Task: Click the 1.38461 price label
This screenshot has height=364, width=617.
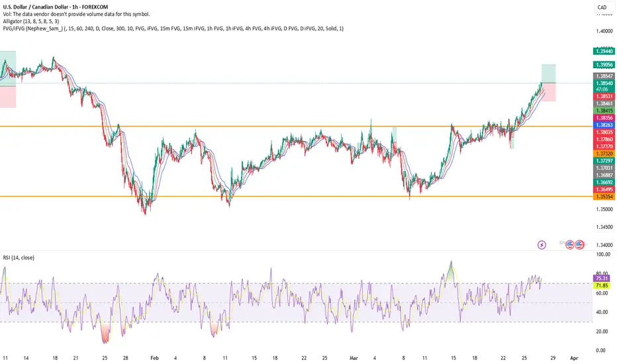Action: click(604, 103)
